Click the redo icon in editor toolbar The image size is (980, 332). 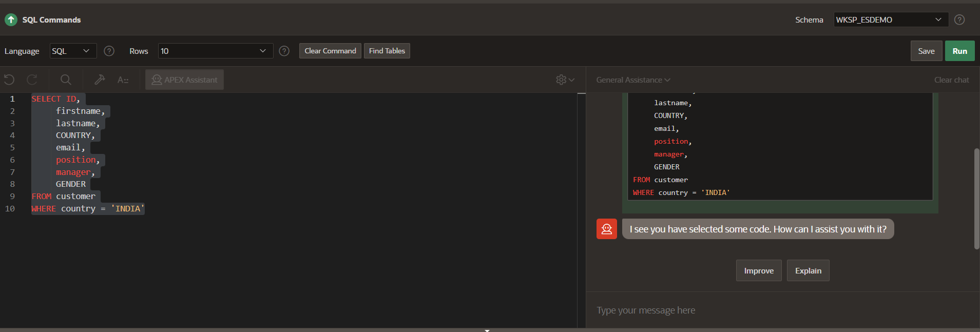[x=32, y=80]
